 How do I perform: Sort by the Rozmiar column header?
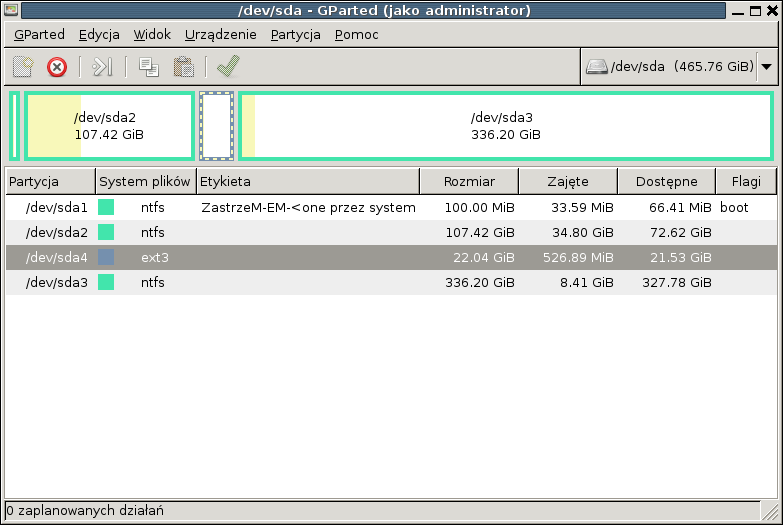[469, 182]
